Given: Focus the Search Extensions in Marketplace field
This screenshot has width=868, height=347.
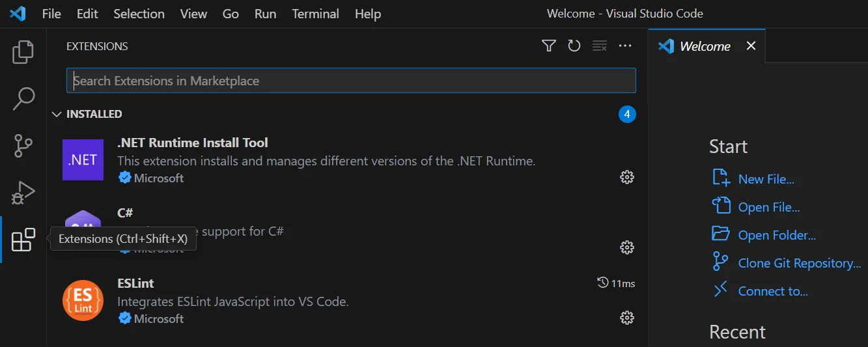Looking at the screenshot, I should pyautogui.click(x=351, y=81).
